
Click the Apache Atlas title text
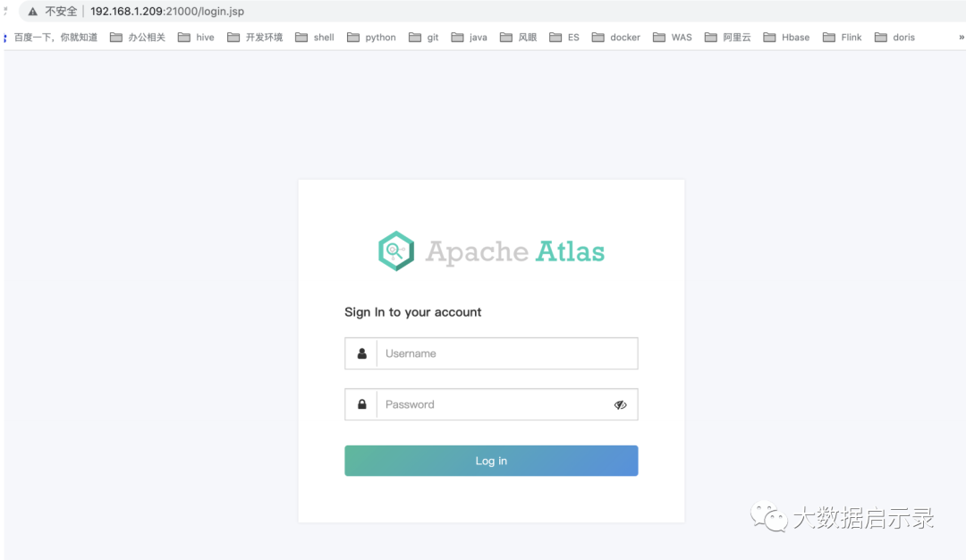pyautogui.click(x=515, y=251)
